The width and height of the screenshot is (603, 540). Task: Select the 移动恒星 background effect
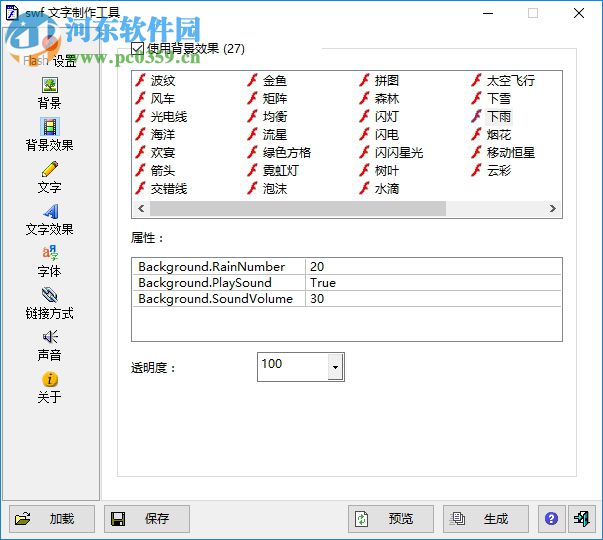(504, 153)
